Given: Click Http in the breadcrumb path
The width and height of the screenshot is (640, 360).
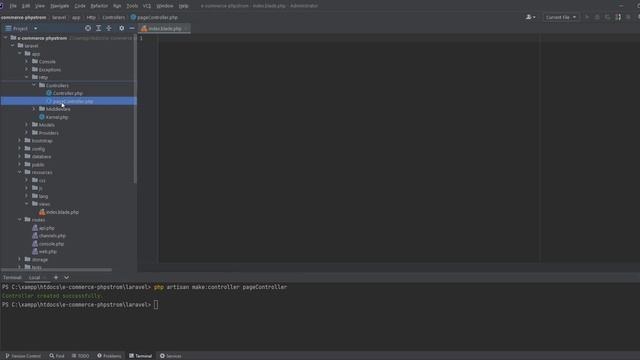Looking at the screenshot, I should [x=91, y=18].
